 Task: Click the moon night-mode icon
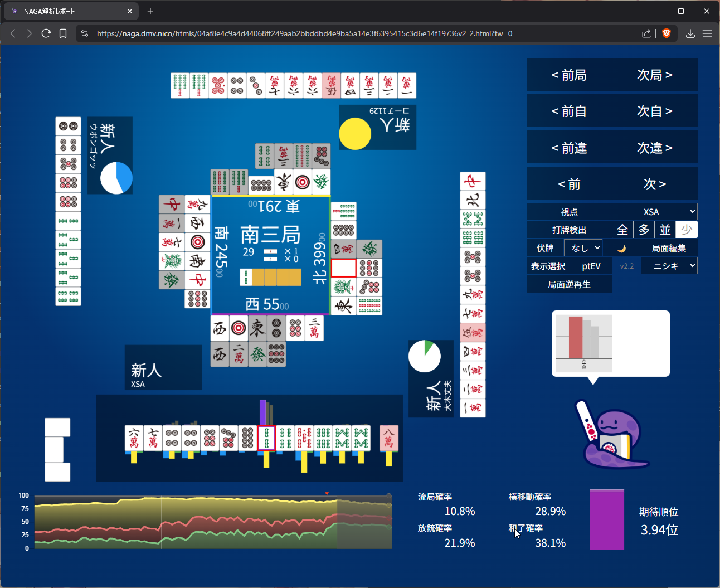(622, 249)
